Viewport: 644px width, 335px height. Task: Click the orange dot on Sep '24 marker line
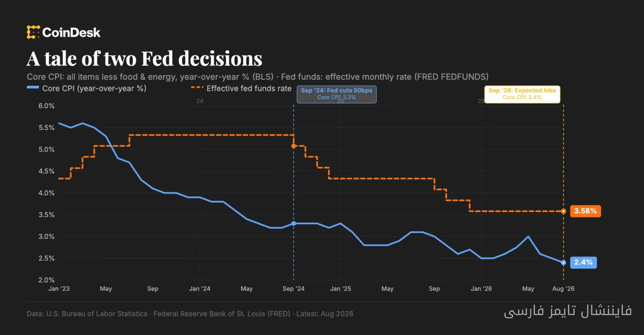[x=293, y=146]
